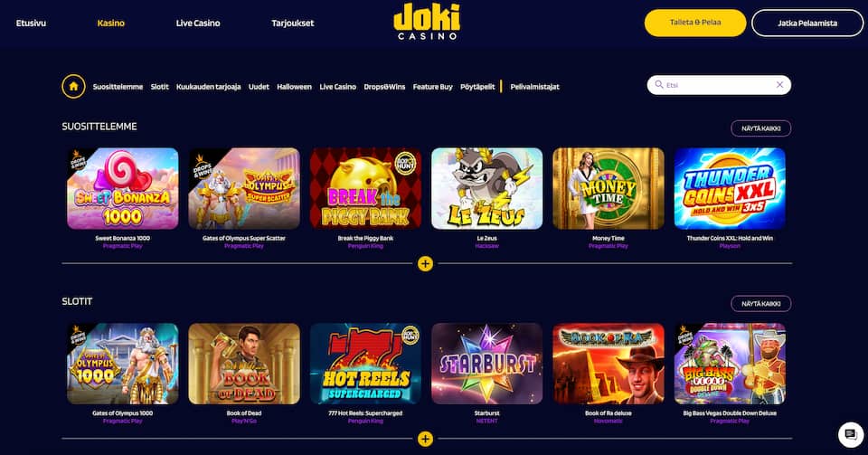Open the Live Casino top menu
The height and width of the screenshot is (455, 868).
[x=198, y=24]
